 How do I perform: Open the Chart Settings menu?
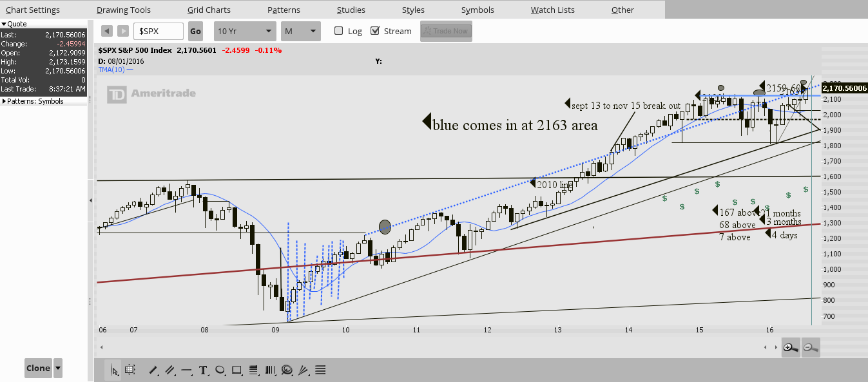click(x=33, y=10)
